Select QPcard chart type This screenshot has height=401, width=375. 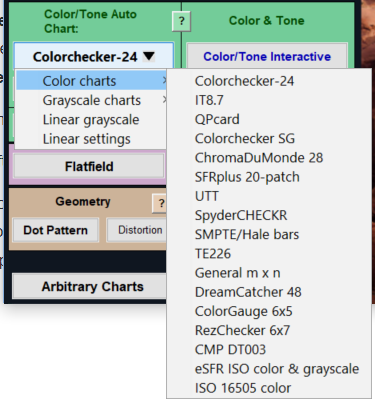pos(269,119)
